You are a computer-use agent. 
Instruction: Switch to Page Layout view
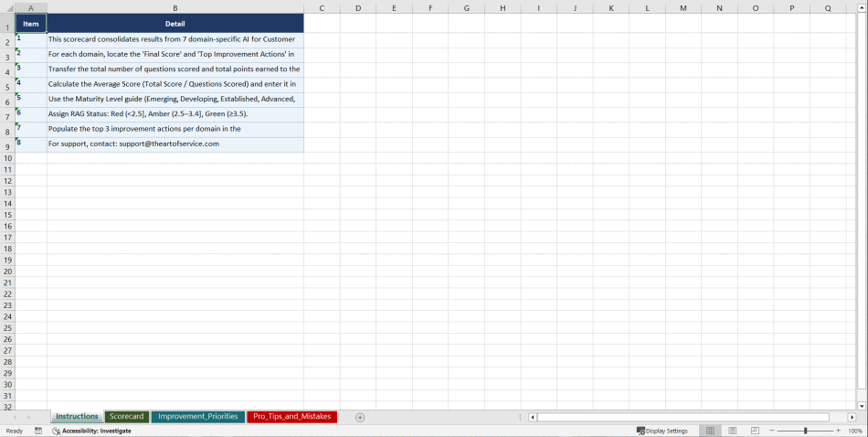[733, 431]
